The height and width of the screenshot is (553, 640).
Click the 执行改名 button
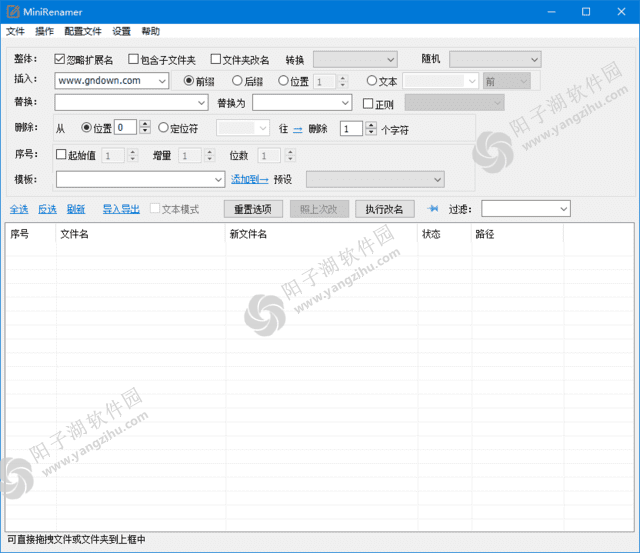[x=384, y=209]
